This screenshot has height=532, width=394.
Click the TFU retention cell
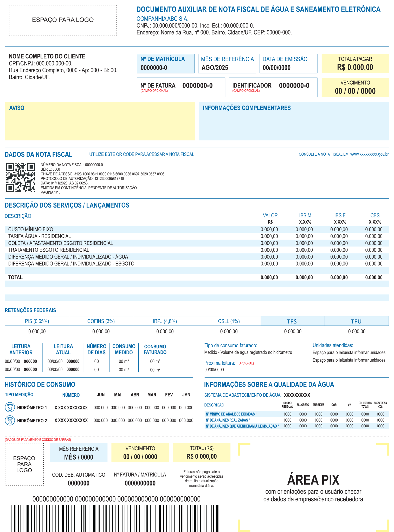pyautogui.click(x=357, y=321)
